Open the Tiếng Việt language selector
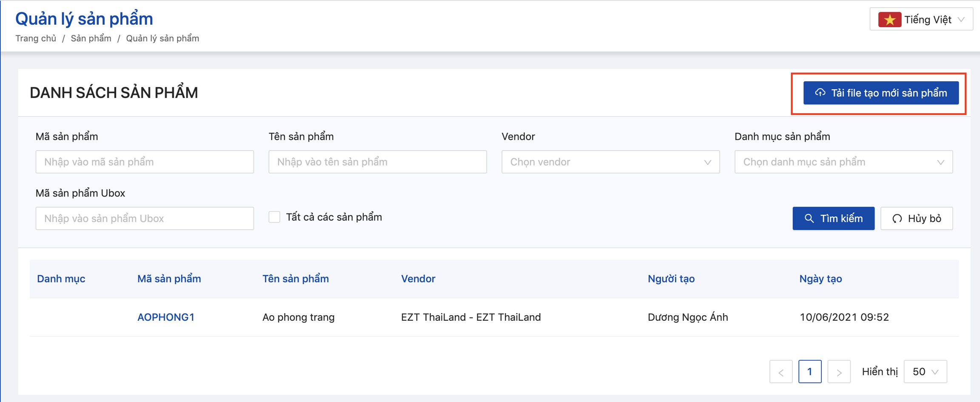 point(921,20)
